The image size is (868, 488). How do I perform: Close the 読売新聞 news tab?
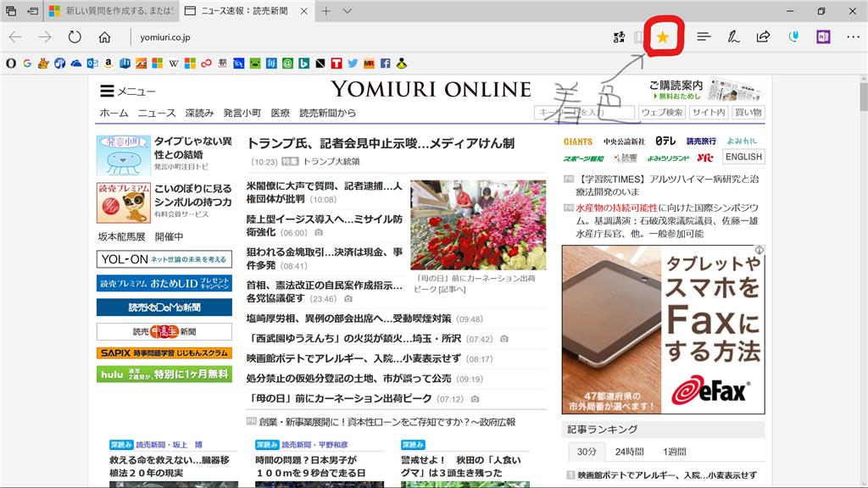(304, 10)
